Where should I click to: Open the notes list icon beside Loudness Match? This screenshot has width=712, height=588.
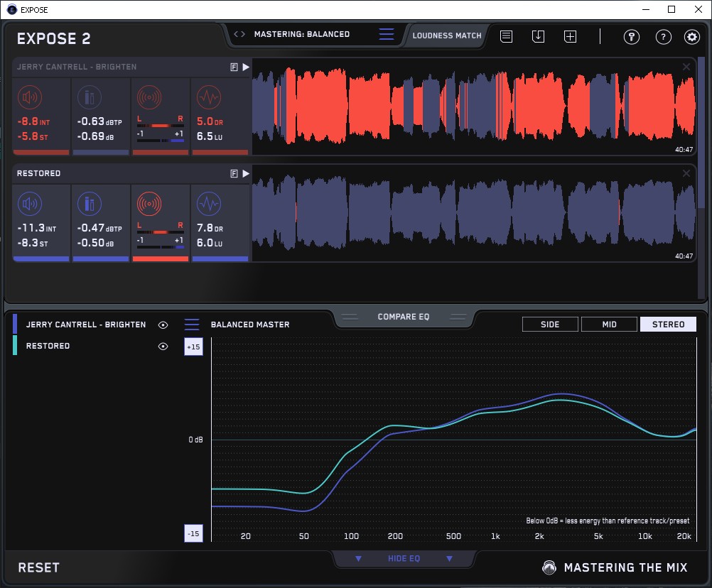tap(506, 36)
